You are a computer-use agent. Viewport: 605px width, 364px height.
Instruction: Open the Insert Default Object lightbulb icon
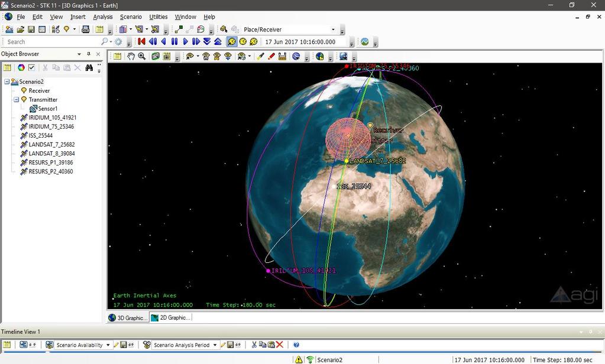[x=66, y=30]
